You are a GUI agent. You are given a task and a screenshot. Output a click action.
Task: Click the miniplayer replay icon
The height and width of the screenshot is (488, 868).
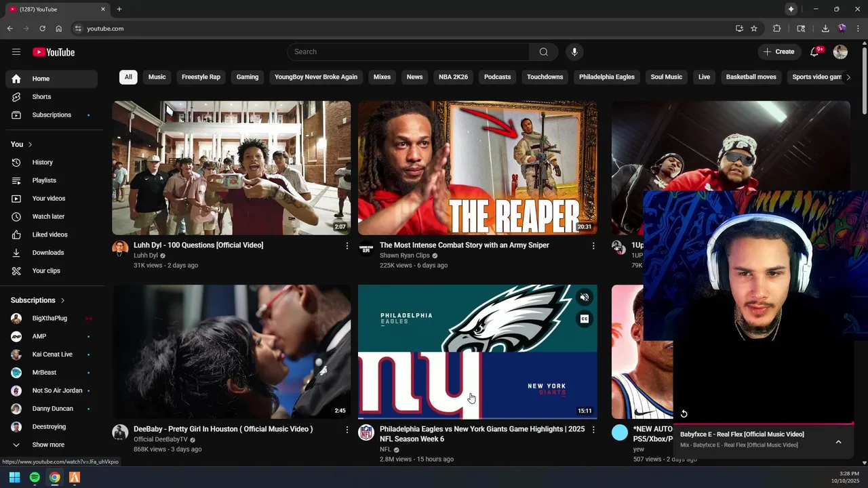click(x=684, y=413)
